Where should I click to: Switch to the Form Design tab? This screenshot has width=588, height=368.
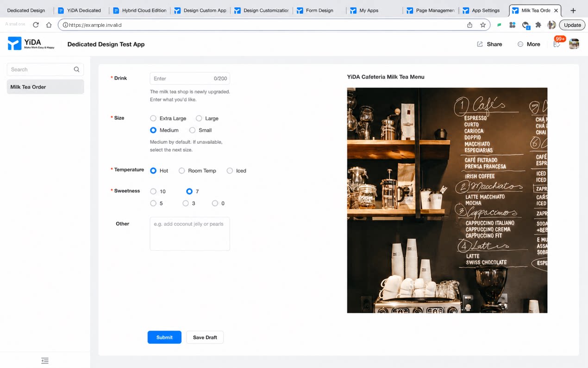319,10
